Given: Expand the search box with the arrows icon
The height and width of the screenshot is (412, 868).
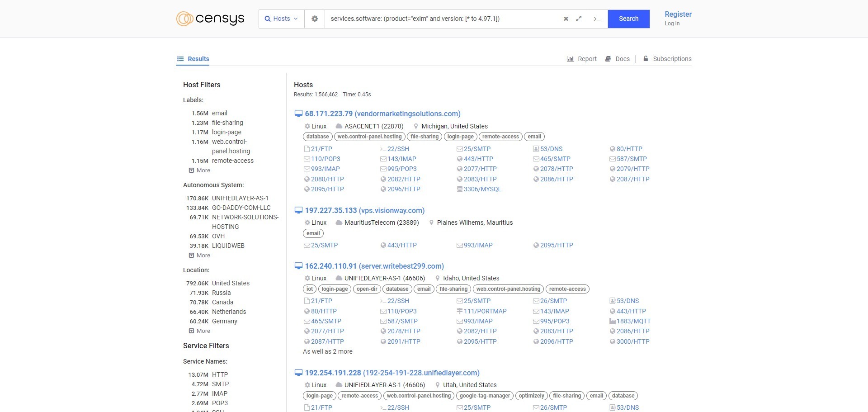Looking at the screenshot, I should (x=579, y=19).
